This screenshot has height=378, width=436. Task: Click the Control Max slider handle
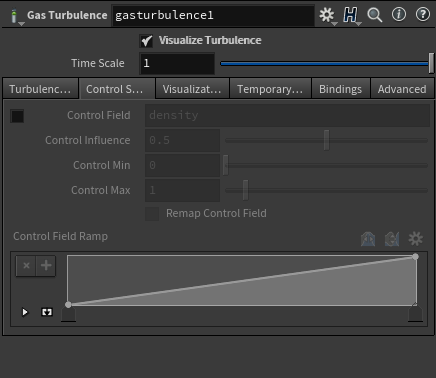245,190
